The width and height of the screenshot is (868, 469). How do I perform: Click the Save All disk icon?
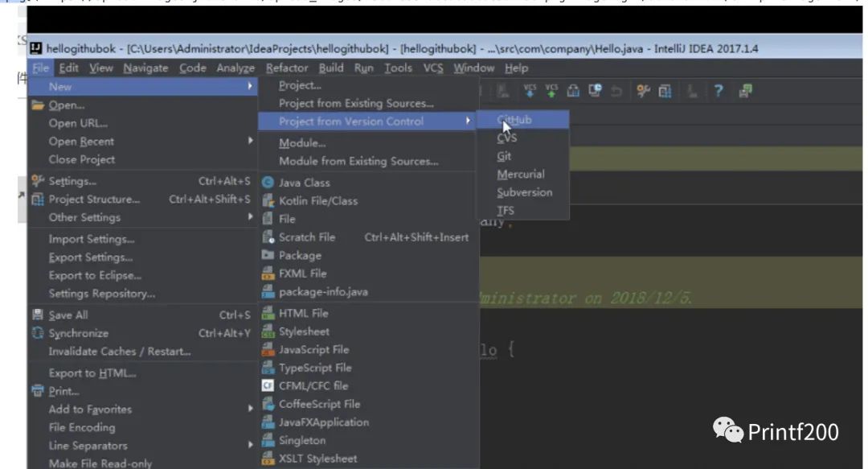point(38,315)
